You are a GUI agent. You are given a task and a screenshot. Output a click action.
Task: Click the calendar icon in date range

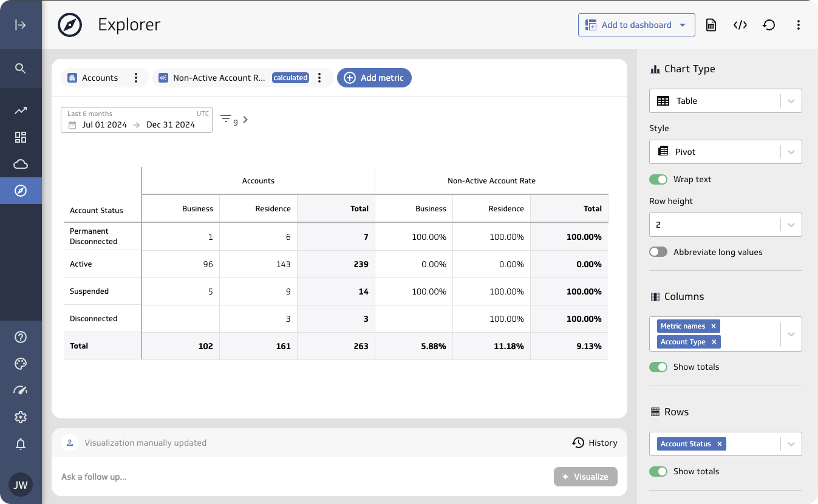(72, 125)
